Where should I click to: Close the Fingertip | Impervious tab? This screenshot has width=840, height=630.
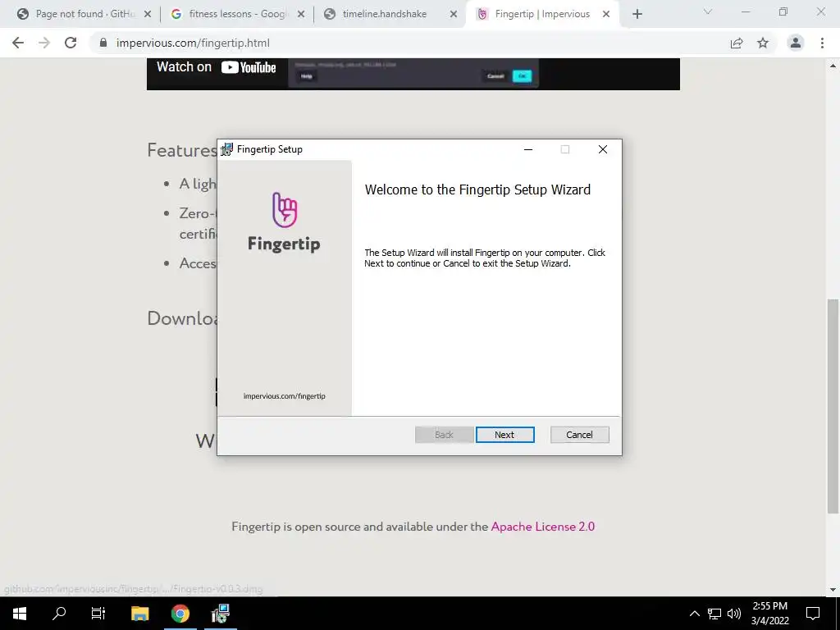point(606,15)
